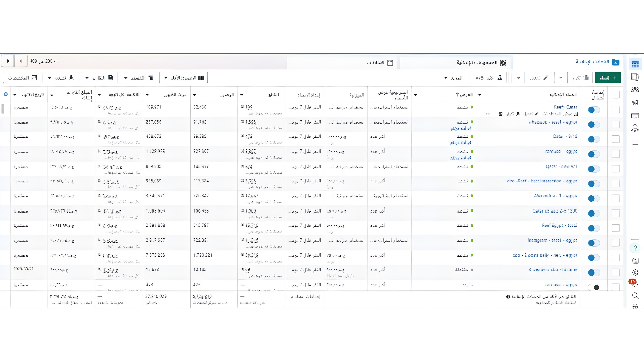Click the A/B Test button
Viewport: 644px width, 362px height.
(x=488, y=78)
